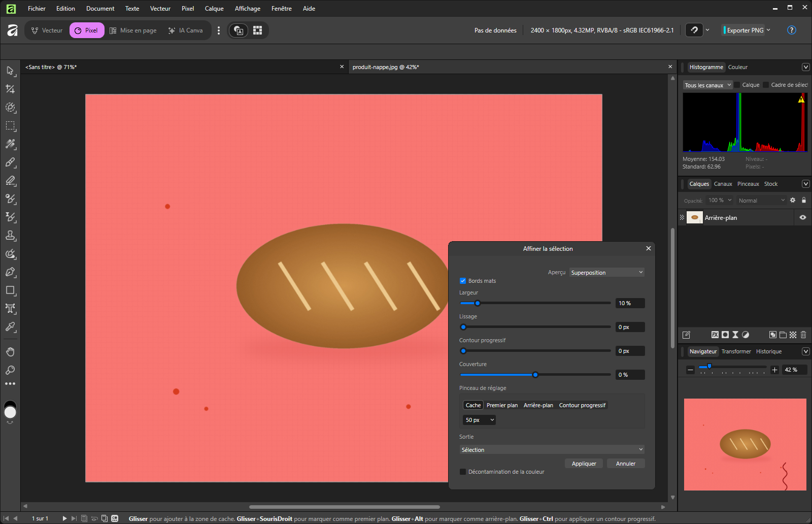Switch to the Canaux tab
This screenshot has height=524, width=812.
click(723, 184)
